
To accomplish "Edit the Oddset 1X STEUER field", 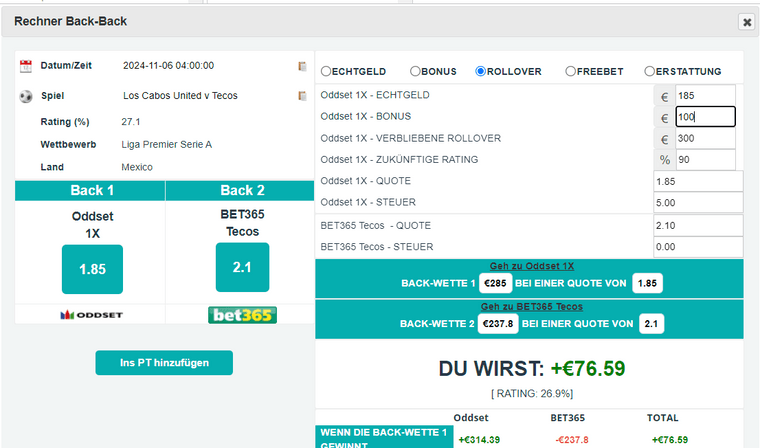I will click(x=698, y=203).
